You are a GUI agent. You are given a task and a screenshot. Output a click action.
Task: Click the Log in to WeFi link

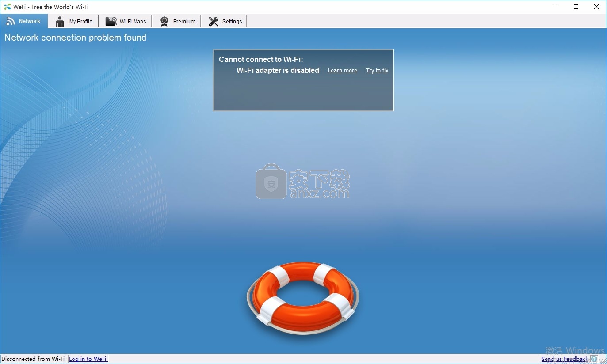[88, 359]
